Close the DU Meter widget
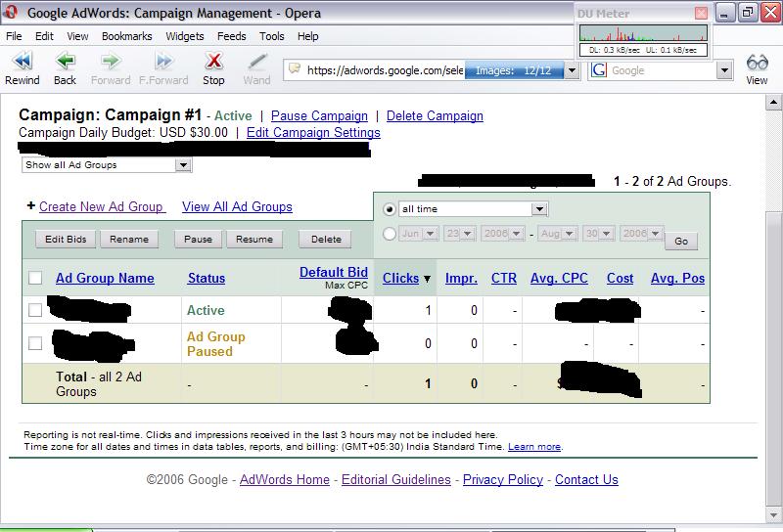The image size is (783, 532). point(701,13)
